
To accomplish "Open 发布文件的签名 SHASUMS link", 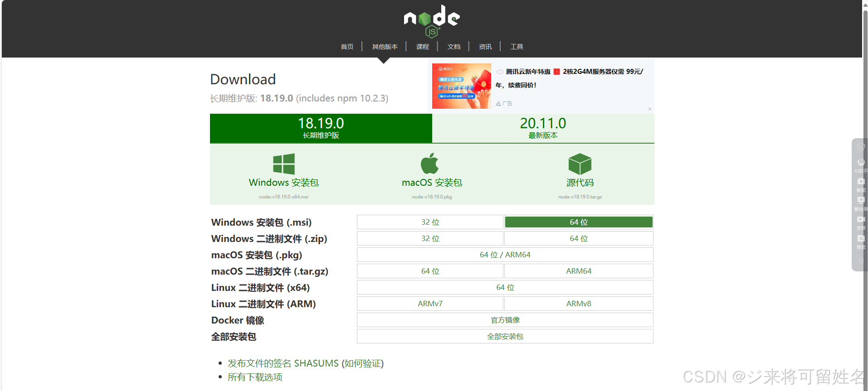I will click(283, 363).
